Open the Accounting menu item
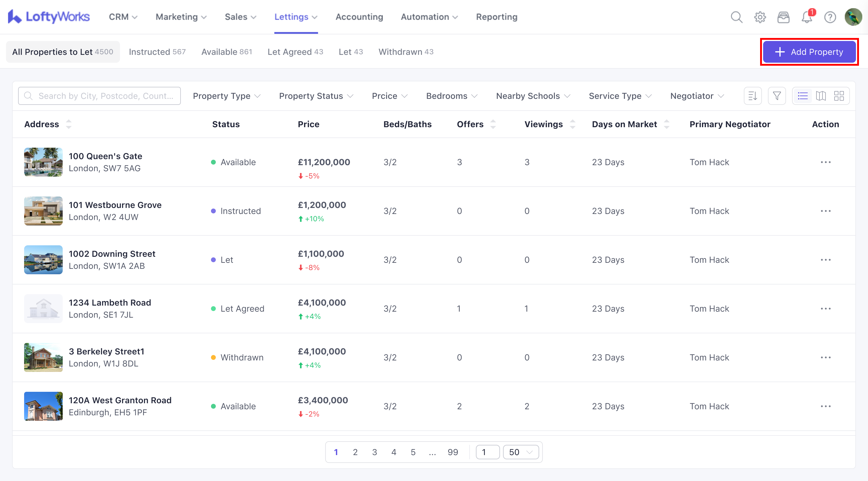This screenshot has height=481, width=868. point(359,17)
